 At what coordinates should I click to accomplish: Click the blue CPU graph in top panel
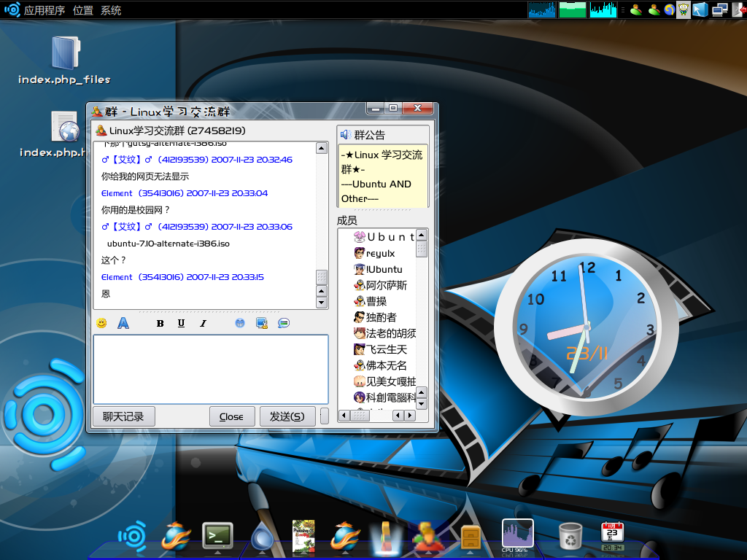[x=542, y=9]
